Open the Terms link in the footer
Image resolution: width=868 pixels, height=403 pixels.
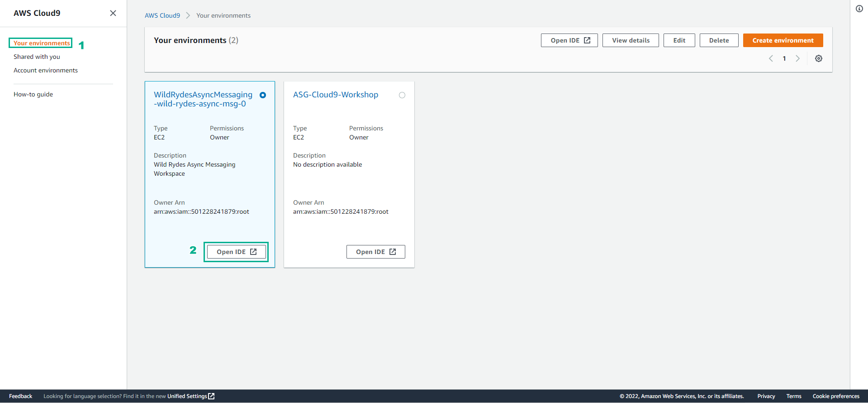(794, 396)
